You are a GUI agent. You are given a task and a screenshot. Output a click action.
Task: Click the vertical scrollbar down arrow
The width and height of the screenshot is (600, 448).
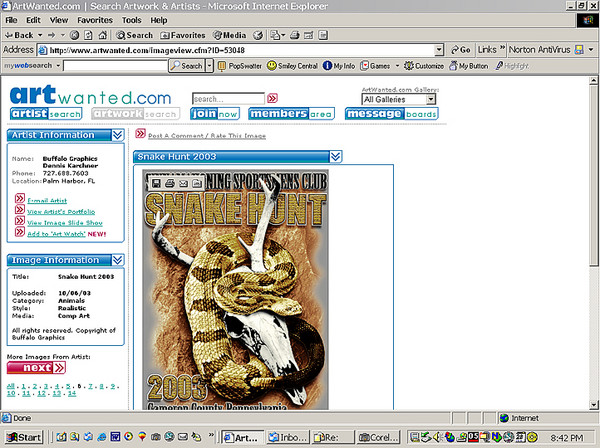[593, 404]
